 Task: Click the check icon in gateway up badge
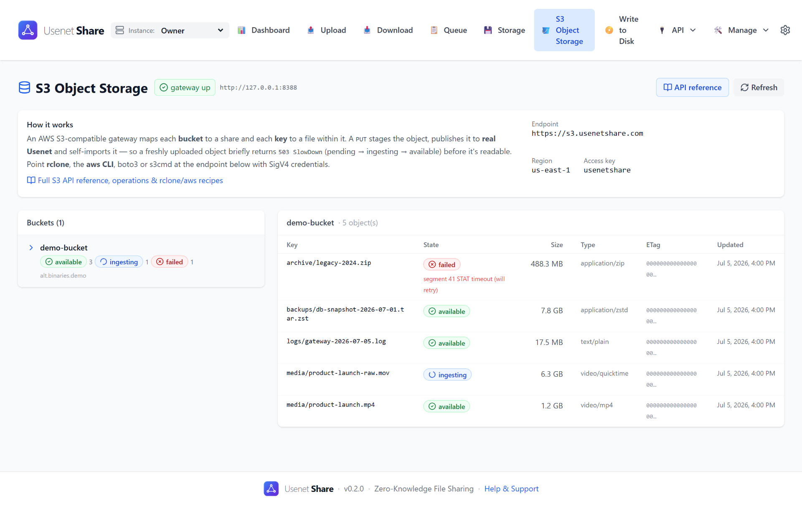164,87
